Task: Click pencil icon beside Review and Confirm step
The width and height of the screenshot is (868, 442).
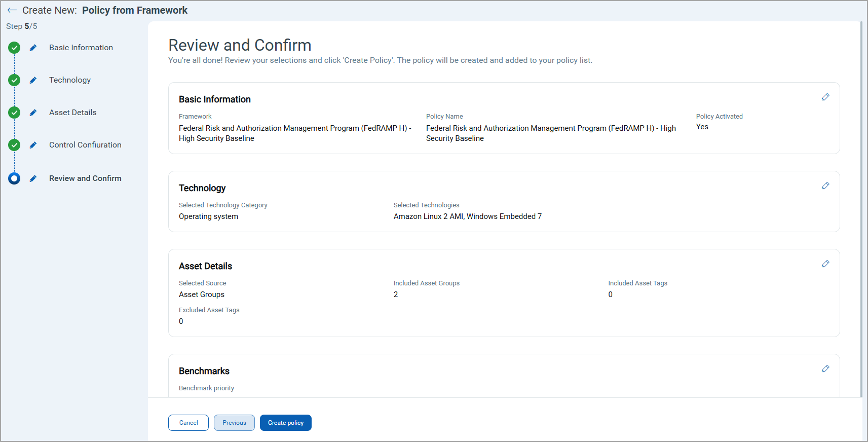Action: [x=33, y=178]
